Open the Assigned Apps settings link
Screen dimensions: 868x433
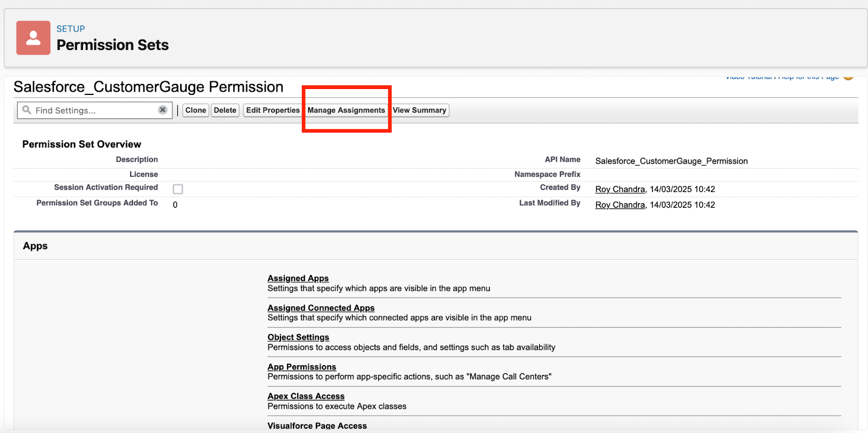pos(298,278)
